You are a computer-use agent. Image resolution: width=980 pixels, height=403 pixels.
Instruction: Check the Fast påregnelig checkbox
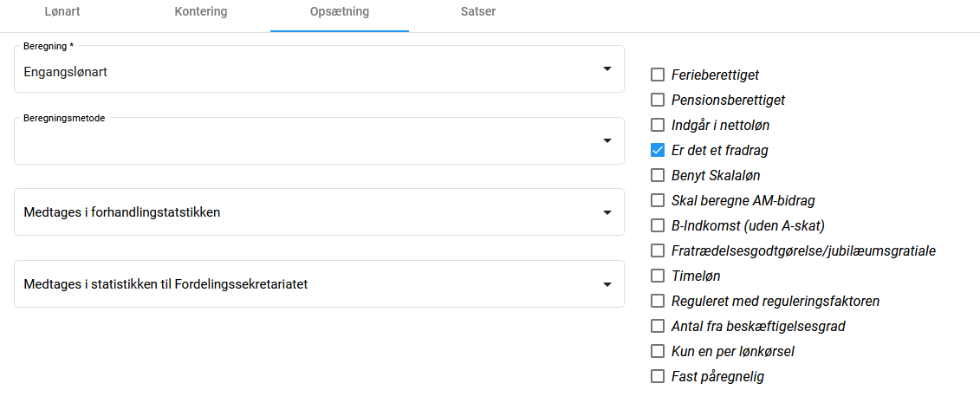(658, 377)
